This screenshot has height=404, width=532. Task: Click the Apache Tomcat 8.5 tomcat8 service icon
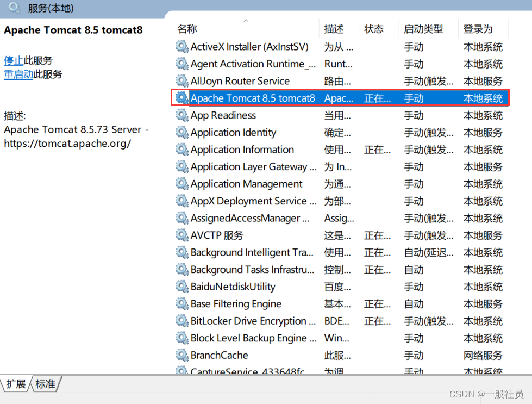tap(182, 98)
